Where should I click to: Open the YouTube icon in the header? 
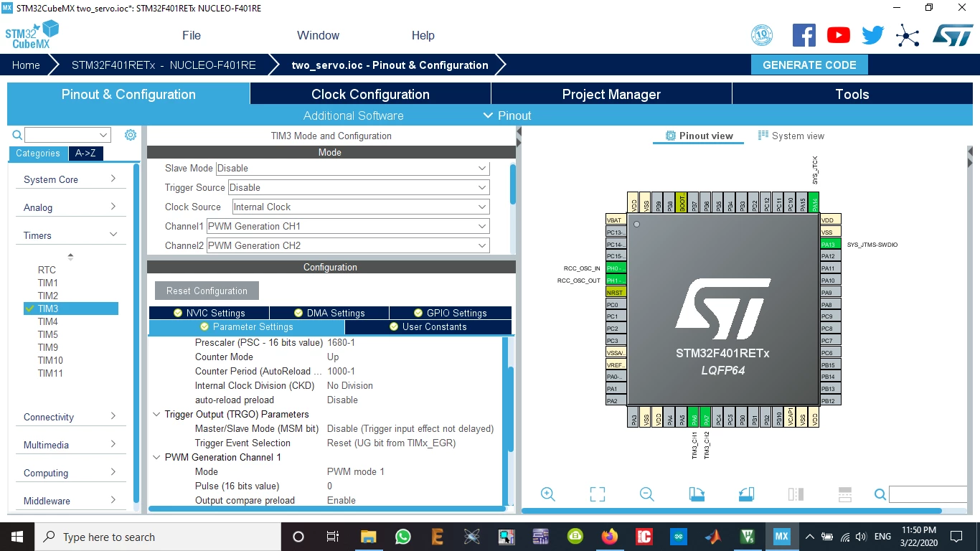[x=838, y=35]
